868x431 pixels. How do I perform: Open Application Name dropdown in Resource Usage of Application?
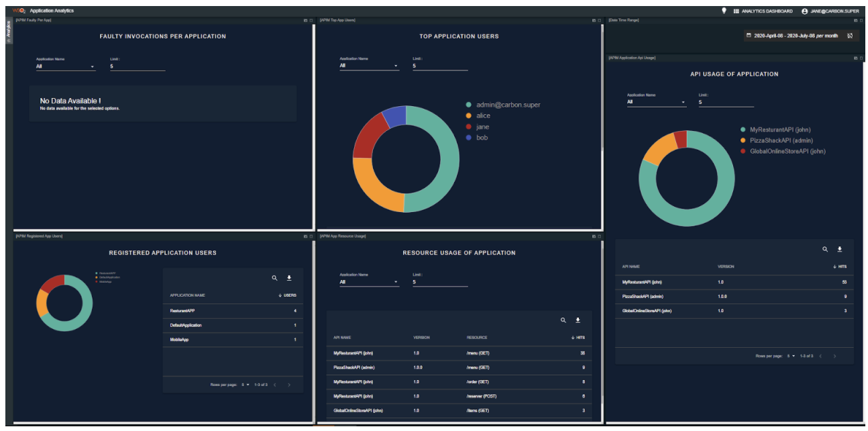pos(369,282)
